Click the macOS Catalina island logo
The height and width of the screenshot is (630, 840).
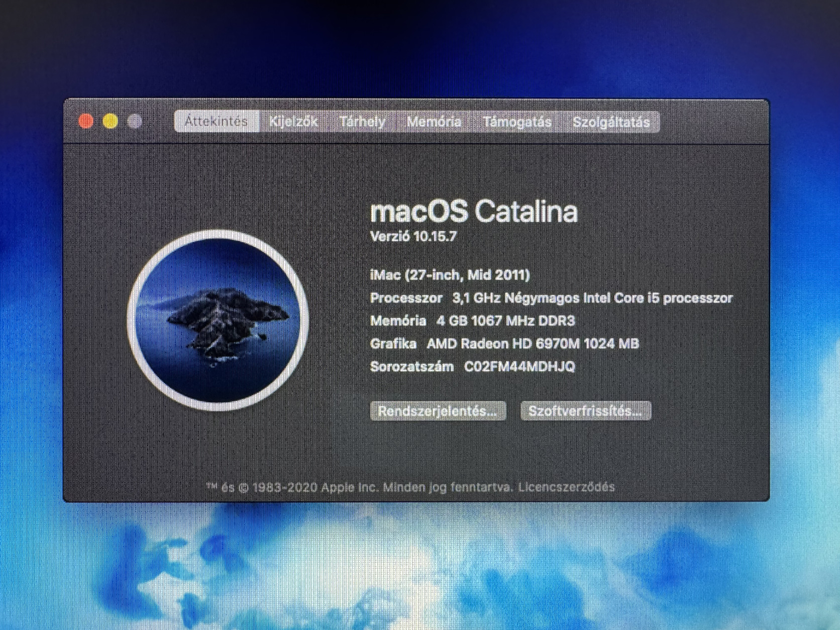coord(218,320)
